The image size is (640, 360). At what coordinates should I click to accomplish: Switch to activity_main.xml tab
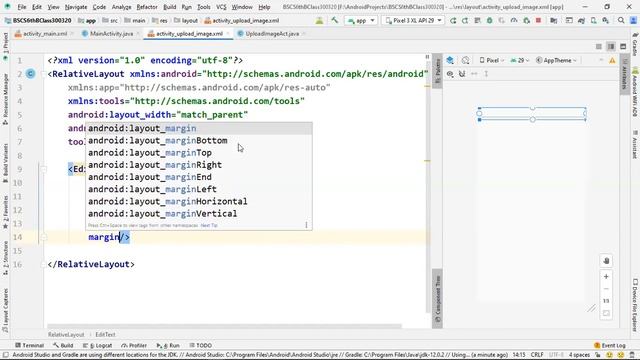coord(44,33)
